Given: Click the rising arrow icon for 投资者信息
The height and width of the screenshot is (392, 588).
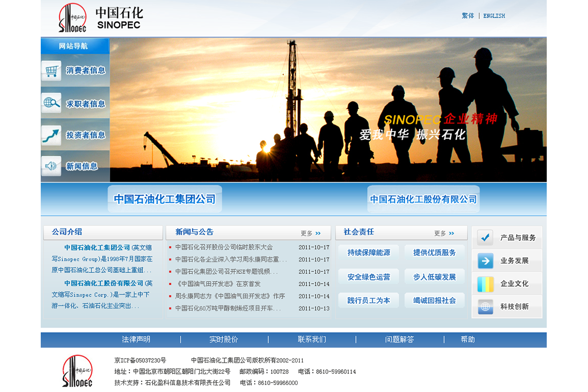Looking at the screenshot, I should click(x=52, y=135).
